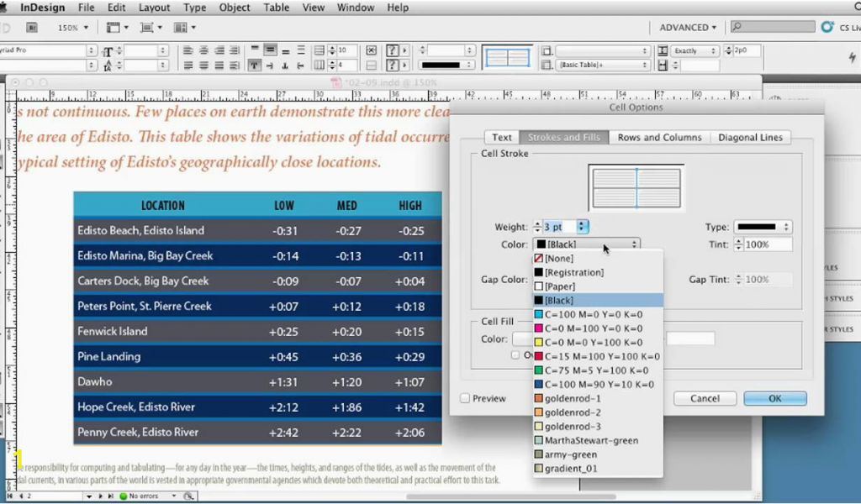Click the Weight stepper arrows

pyautogui.click(x=537, y=227)
